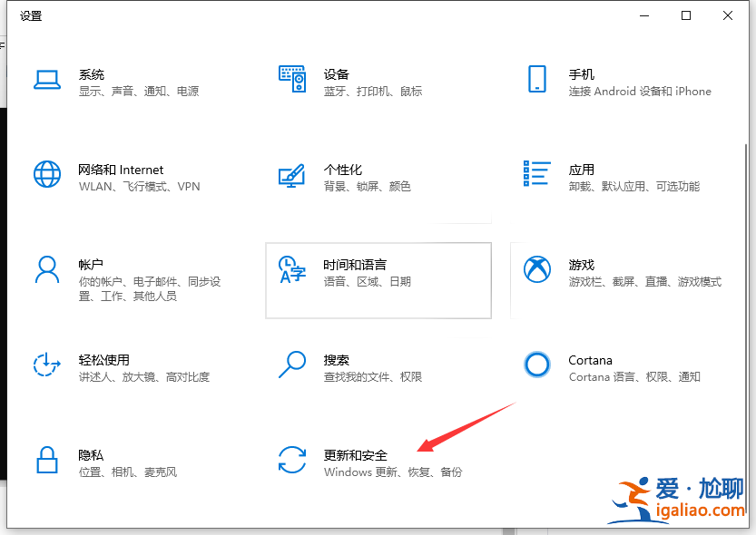Open 游戏 via the Xbox icon
Screen dimensions: 756x535
537,268
